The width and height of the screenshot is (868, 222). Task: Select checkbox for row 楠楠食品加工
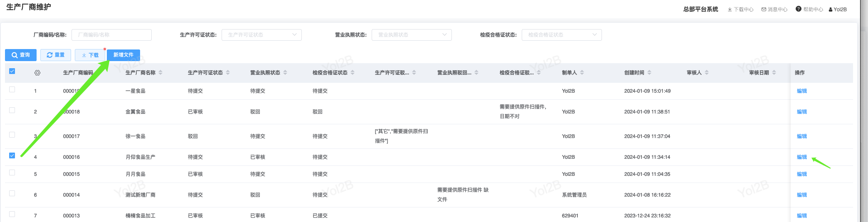[x=12, y=214]
